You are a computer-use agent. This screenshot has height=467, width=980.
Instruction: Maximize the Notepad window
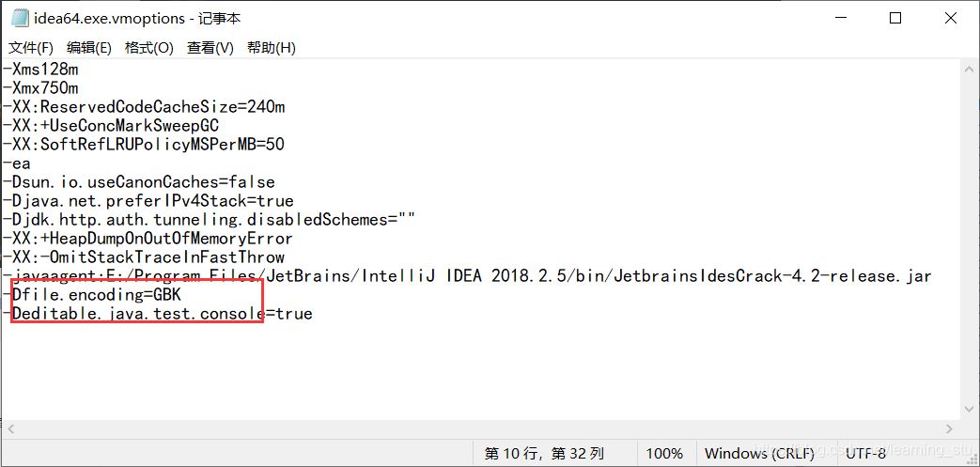click(x=895, y=18)
